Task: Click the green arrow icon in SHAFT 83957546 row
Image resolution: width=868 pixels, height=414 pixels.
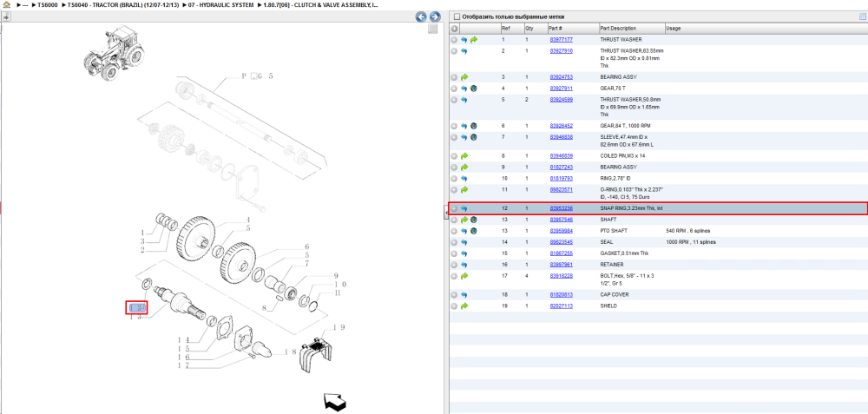Action: [x=464, y=220]
